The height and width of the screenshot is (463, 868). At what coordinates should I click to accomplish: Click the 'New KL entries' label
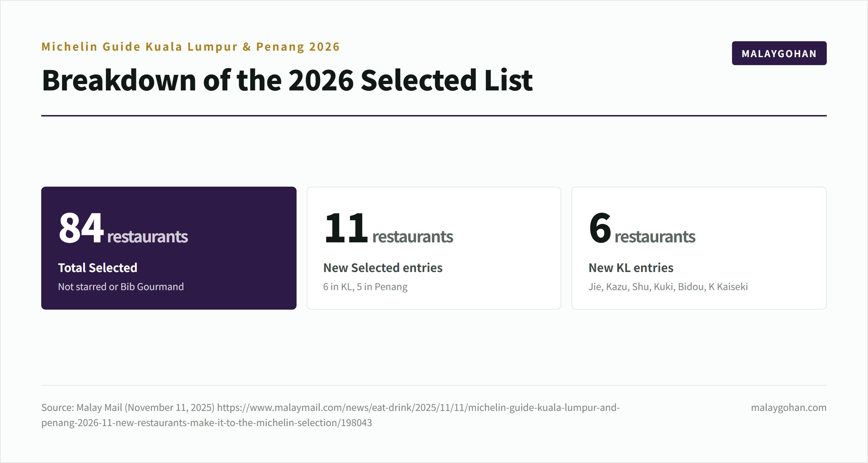[631, 268]
